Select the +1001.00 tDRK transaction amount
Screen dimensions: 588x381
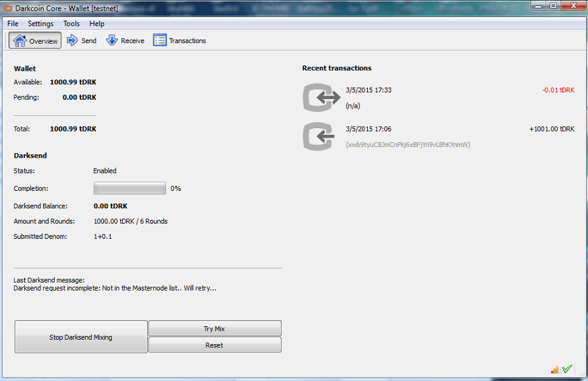pos(552,129)
